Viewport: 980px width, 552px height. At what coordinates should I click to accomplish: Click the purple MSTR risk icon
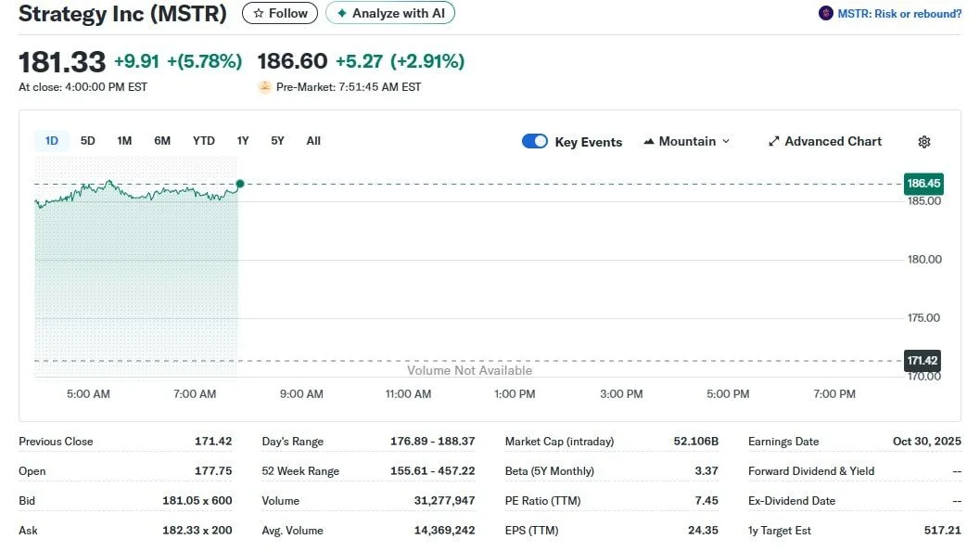825,14
